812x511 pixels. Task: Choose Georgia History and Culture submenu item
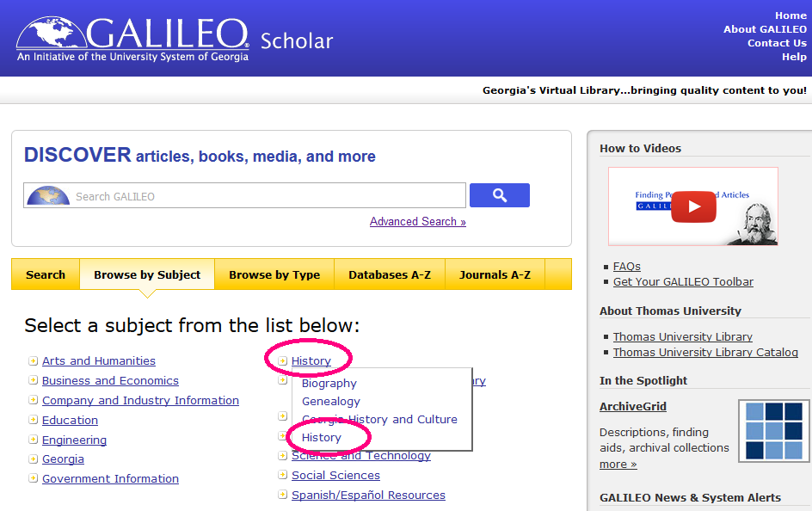[x=379, y=419]
